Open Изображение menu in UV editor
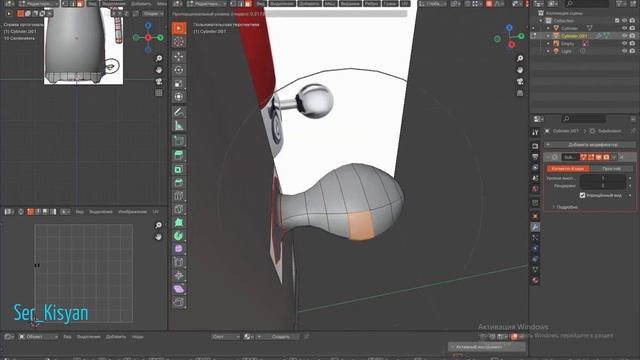Image resolution: width=640 pixels, height=360 pixels. (x=132, y=212)
